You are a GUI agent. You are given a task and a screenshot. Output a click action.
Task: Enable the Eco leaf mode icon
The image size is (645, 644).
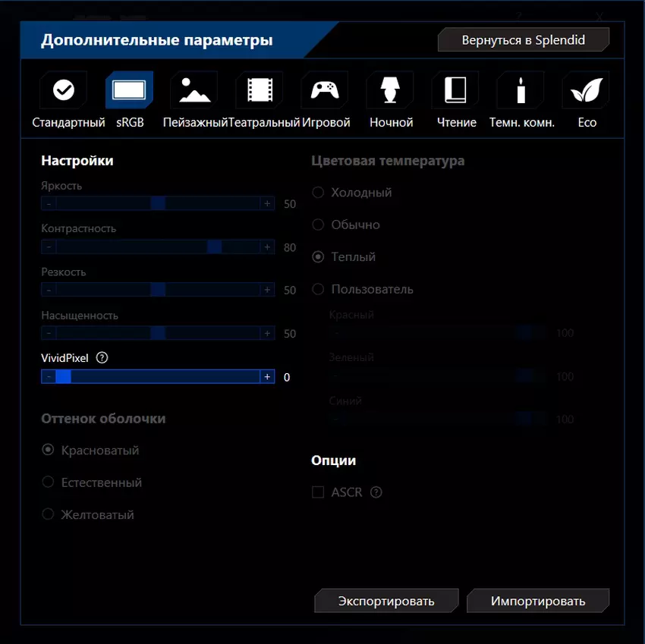pos(587,91)
